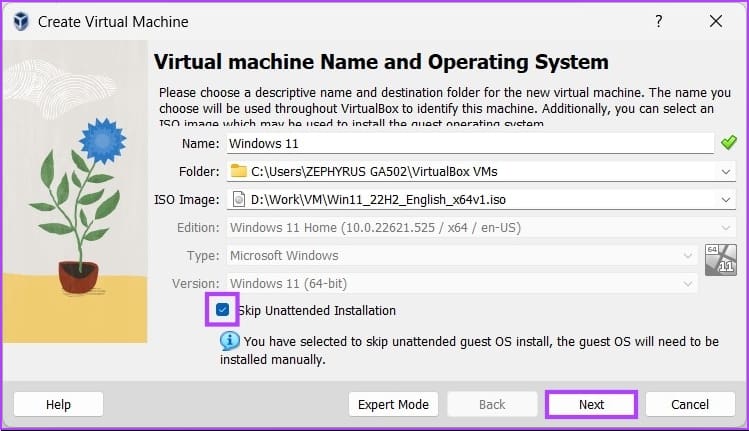This screenshot has width=749, height=431.
Task: Expand the Edition dropdown
Action: tap(726, 227)
